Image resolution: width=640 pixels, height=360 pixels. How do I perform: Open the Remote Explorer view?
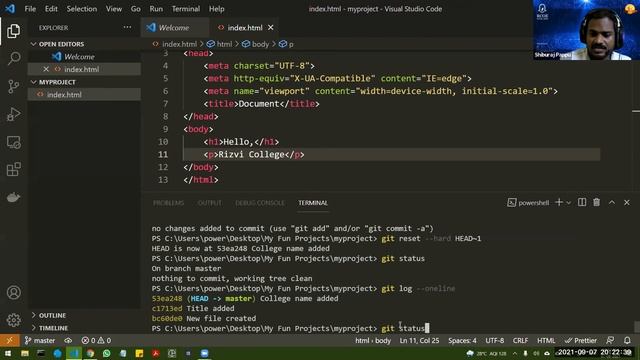[x=13, y=142]
